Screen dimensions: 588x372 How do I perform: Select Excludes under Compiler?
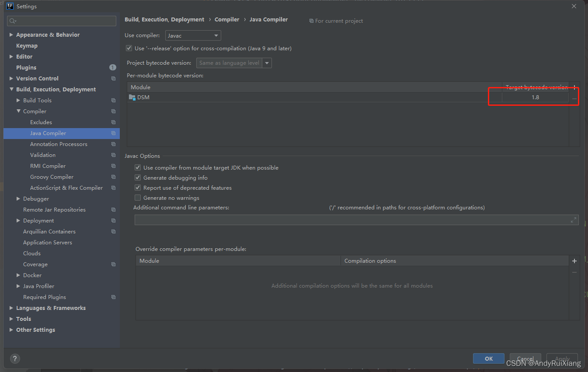click(x=41, y=122)
